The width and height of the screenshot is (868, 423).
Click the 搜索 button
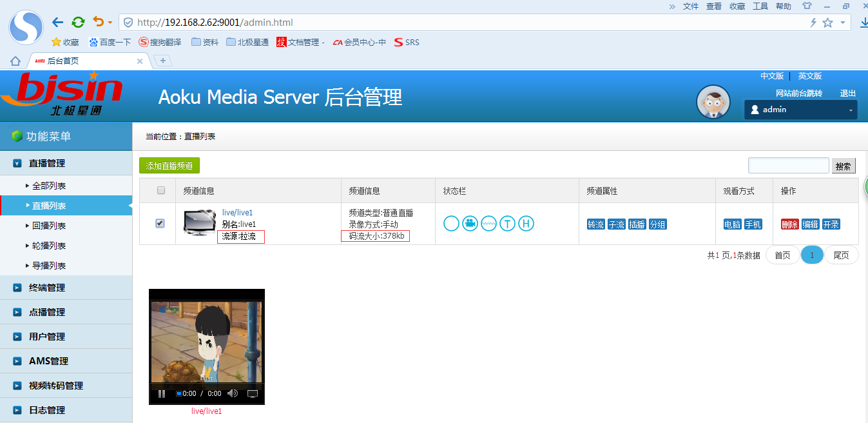click(x=844, y=166)
